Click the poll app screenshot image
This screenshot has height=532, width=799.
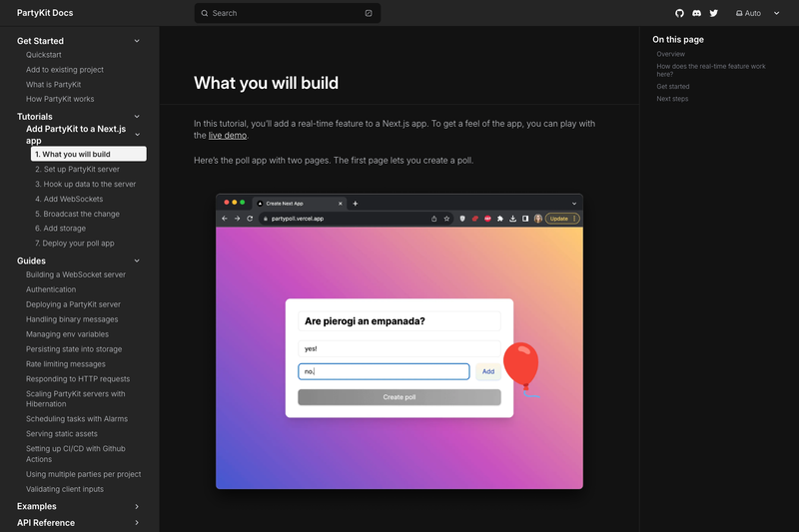399,341
